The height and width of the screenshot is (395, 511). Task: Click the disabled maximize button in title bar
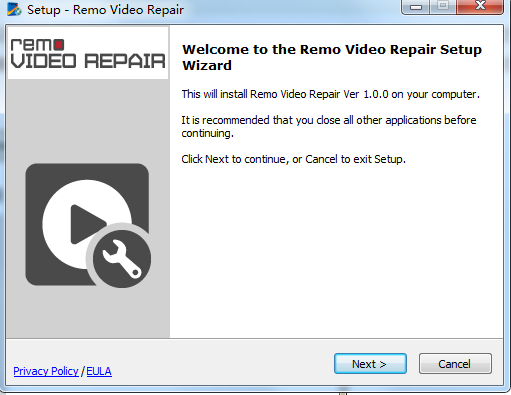click(443, 7)
